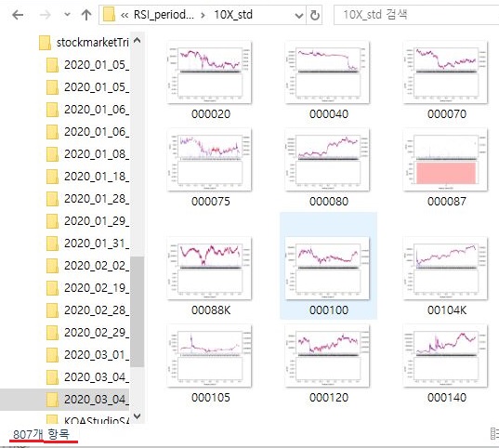Click file name label 000075

211,202
